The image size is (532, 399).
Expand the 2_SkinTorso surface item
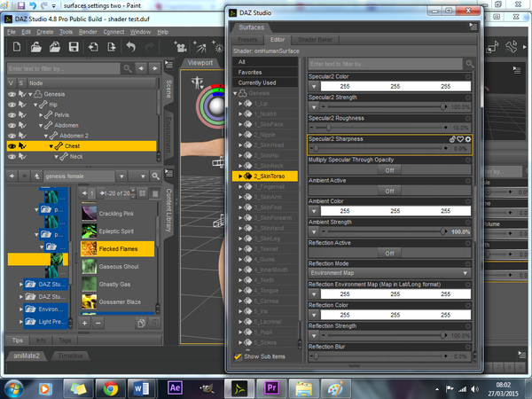tap(240, 176)
